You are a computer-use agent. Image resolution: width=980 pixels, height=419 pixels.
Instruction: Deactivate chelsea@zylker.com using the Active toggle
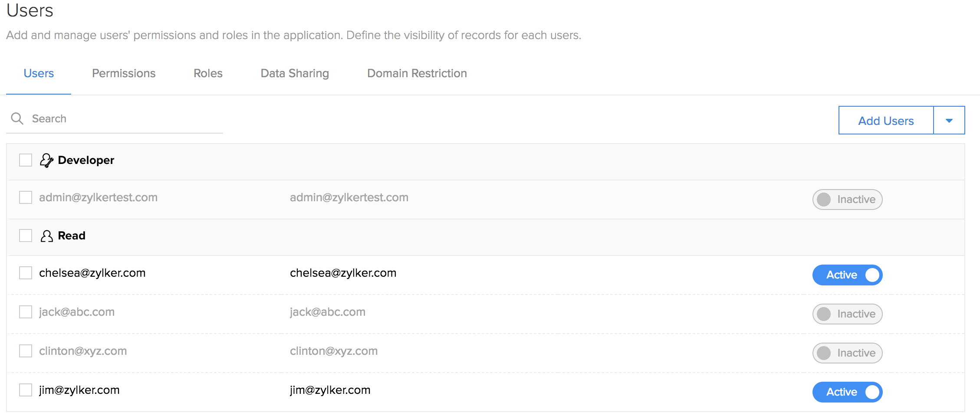pyautogui.click(x=847, y=275)
